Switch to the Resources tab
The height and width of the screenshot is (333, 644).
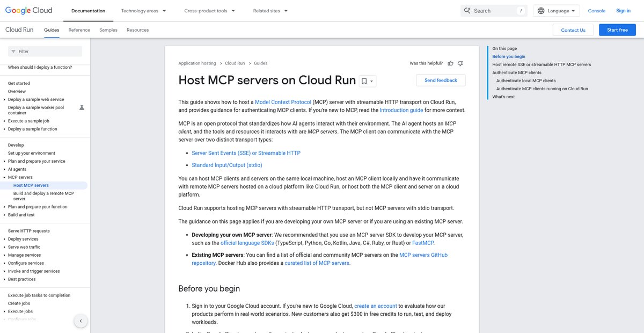pyautogui.click(x=138, y=30)
